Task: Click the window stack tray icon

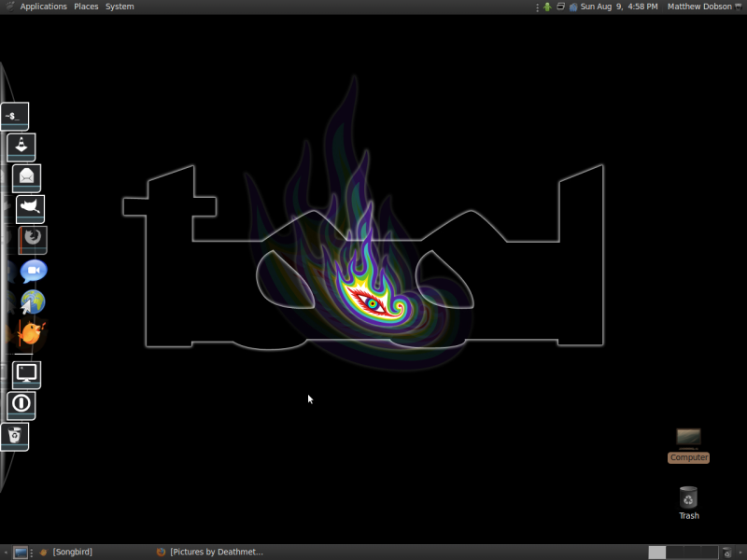Action: [x=561, y=7]
